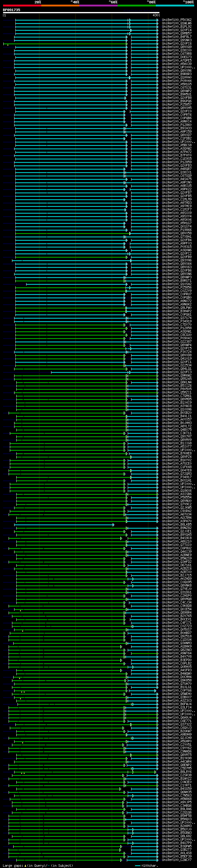Click the UniRef100_Q1HVA0 hit label

coord(176,78)
